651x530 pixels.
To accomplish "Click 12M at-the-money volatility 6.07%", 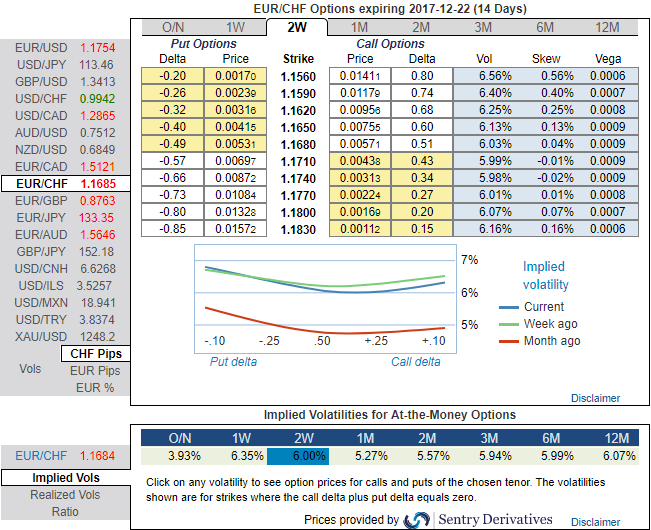I will [x=619, y=456].
